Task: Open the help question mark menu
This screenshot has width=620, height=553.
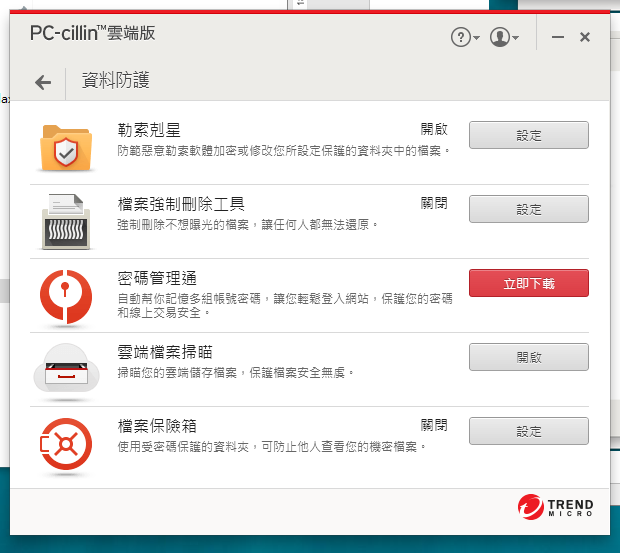Action: (465, 38)
